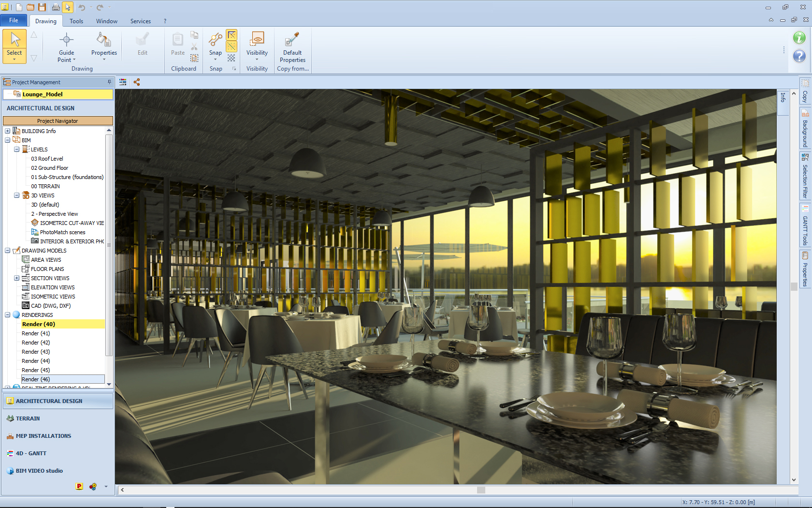Click the viewport horizontal scrollbar thumb
The width and height of the screenshot is (812, 508).
[481, 490]
